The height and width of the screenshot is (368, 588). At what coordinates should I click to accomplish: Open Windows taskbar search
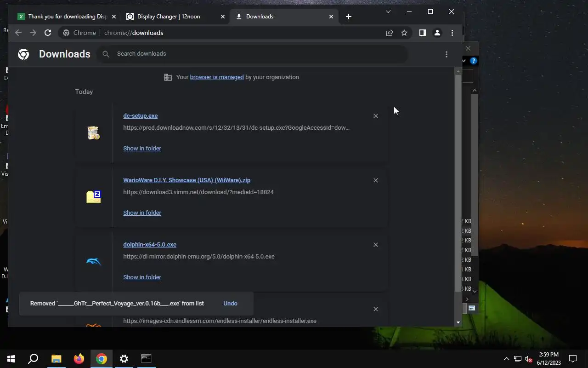[x=33, y=359]
